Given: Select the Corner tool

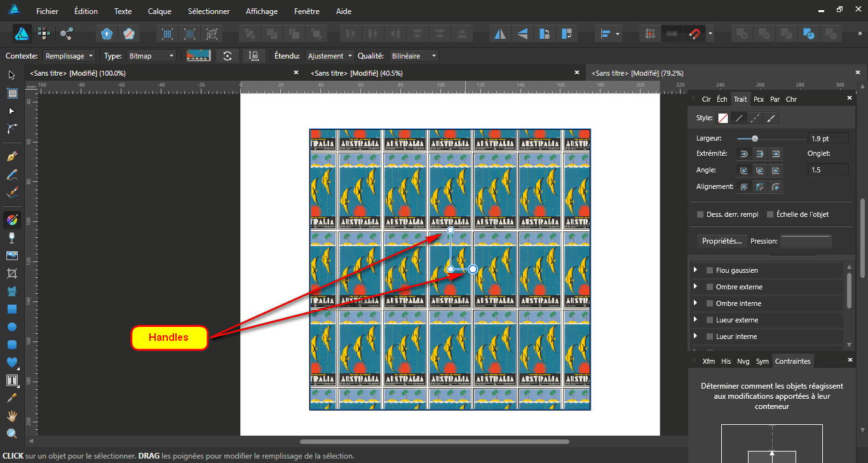Looking at the screenshot, I should pos(11,129).
